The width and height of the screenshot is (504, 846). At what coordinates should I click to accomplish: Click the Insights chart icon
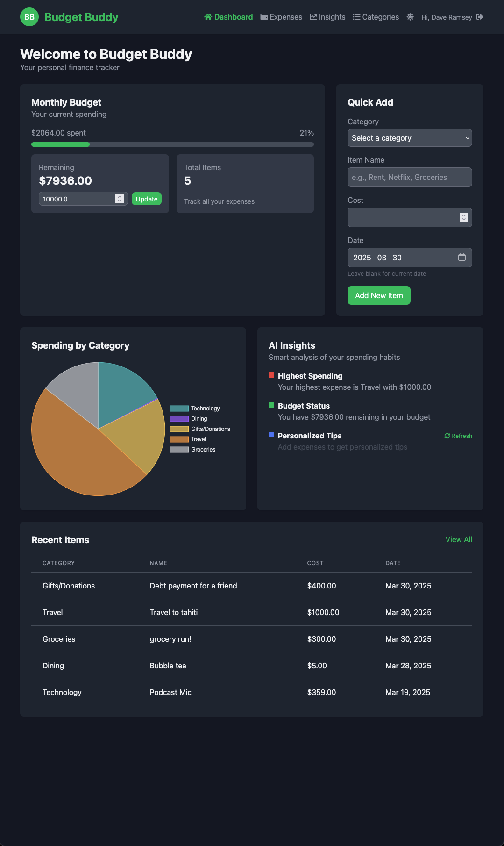click(313, 17)
